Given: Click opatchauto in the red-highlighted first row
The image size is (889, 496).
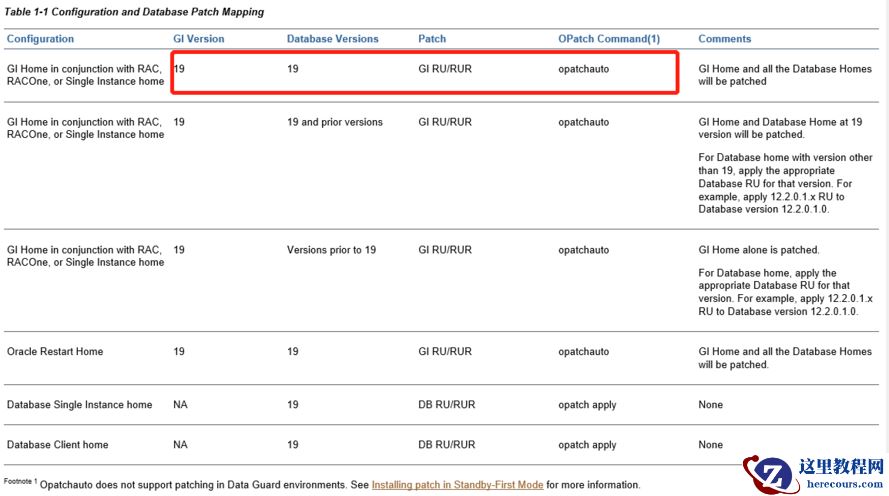Looking at the screenshot, I should tap(583, 69).
